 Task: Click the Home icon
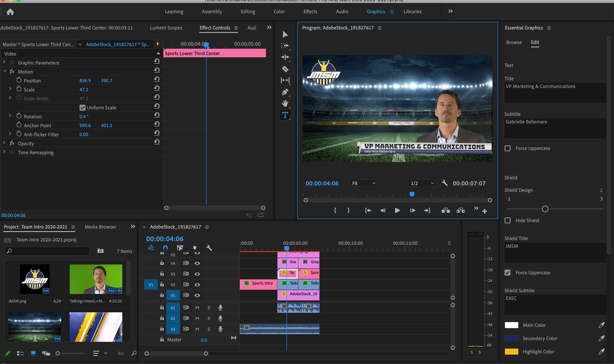click(10, 12)
